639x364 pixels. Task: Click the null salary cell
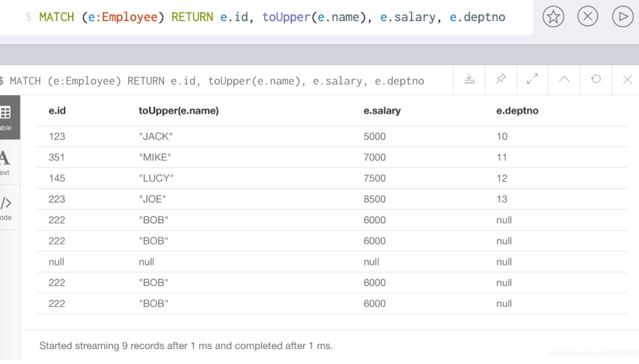click(x=372, y=262)
